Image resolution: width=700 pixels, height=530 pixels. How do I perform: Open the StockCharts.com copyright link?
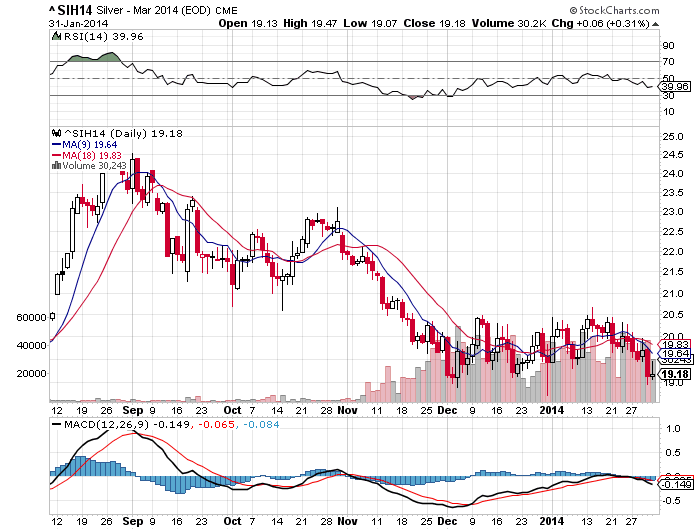point(645,11)
